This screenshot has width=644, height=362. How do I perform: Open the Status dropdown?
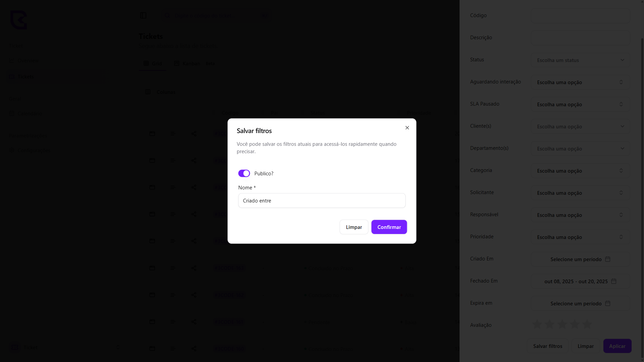[580, 60]
